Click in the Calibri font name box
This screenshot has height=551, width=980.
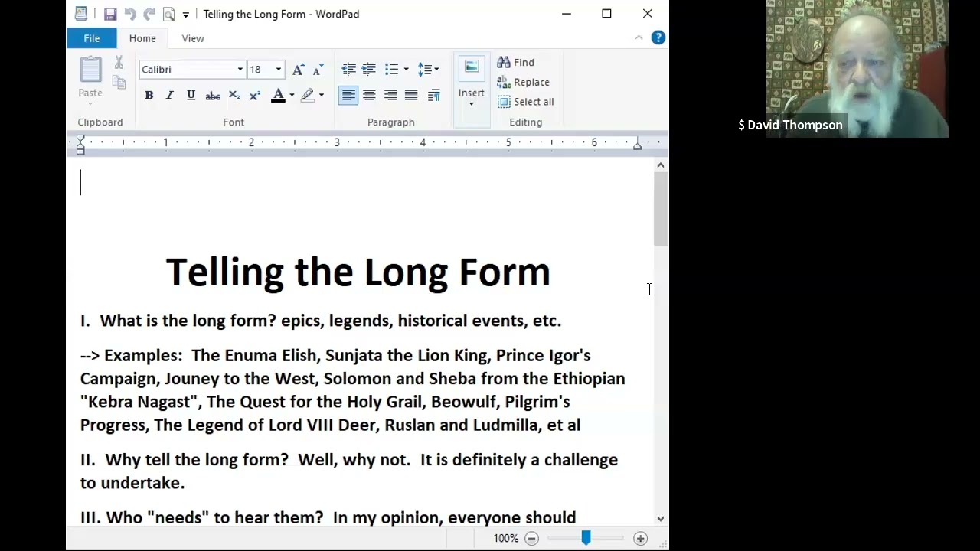tap(187, 70)
